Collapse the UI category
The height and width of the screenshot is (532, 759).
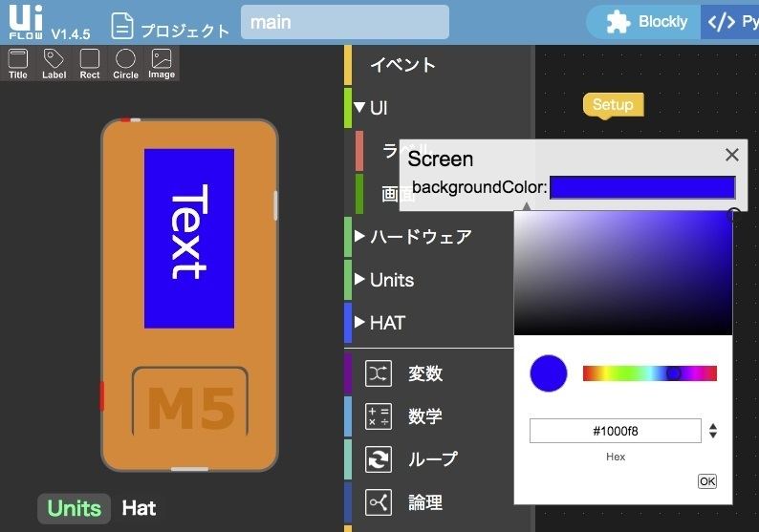coord(359,108)
